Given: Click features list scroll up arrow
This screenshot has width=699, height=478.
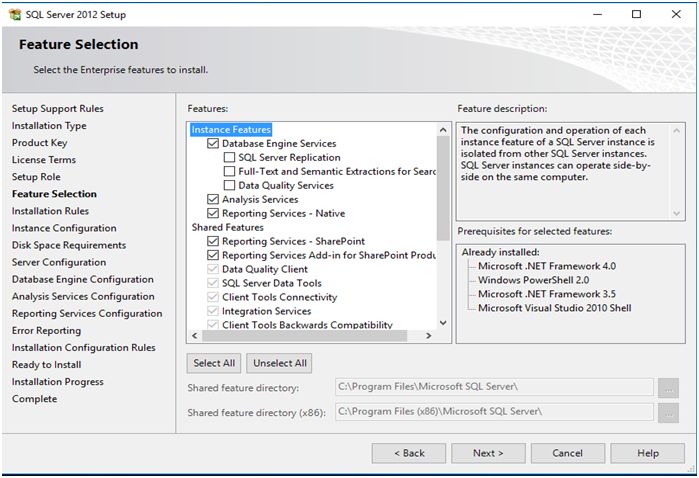Looking at the screenshot, I should click(443, 130).
